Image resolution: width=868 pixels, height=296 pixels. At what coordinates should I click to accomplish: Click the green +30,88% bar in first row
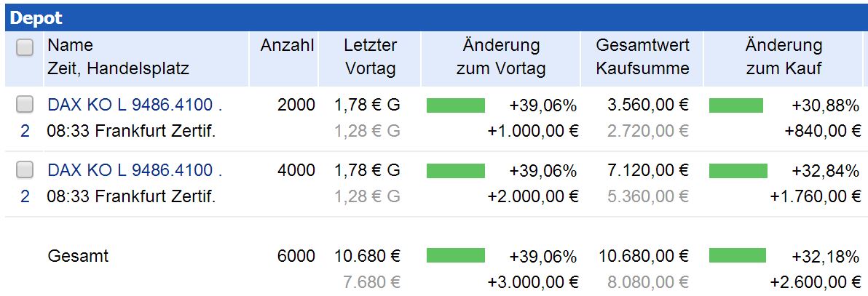735,106
